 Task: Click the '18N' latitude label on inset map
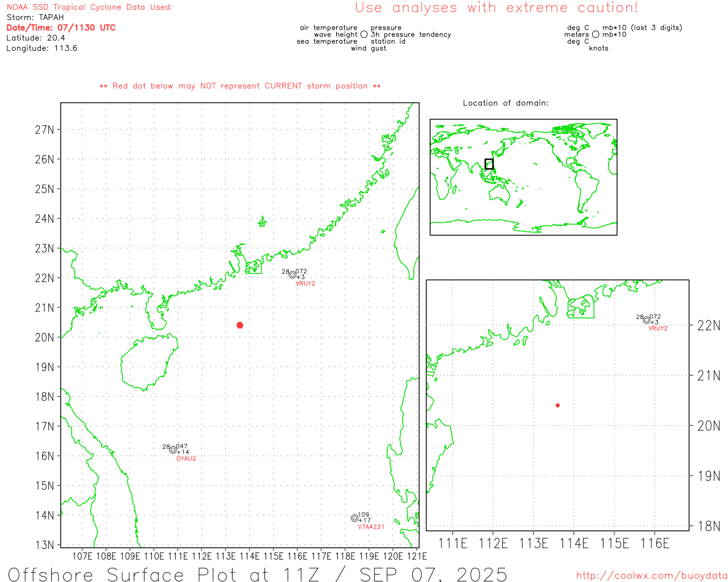pyautogui.click(x=709, y=526)
